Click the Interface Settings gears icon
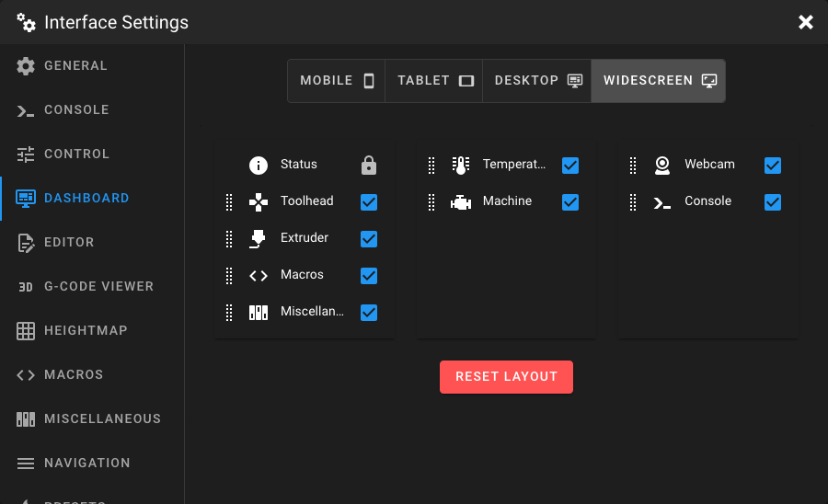The height and width of the screenshot is (504, 828). pyautogui.click(x=26, y=22)
